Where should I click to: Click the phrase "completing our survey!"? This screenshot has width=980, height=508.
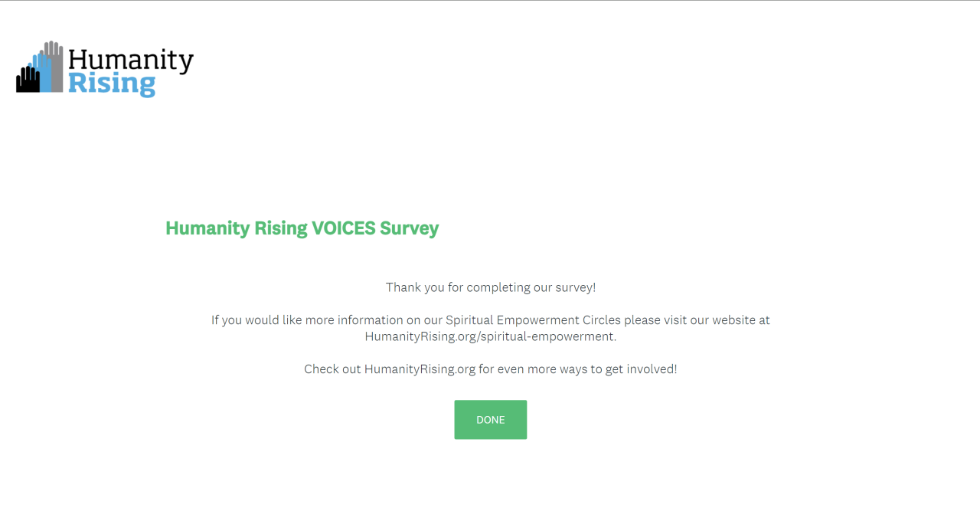[x=531, y=288]
